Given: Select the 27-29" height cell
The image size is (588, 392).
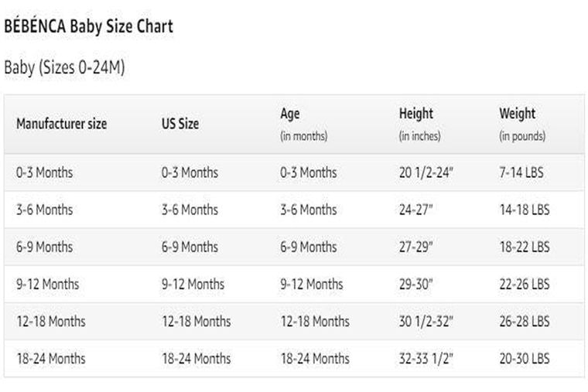Looking at the screenshot, I should pos(415,247).
